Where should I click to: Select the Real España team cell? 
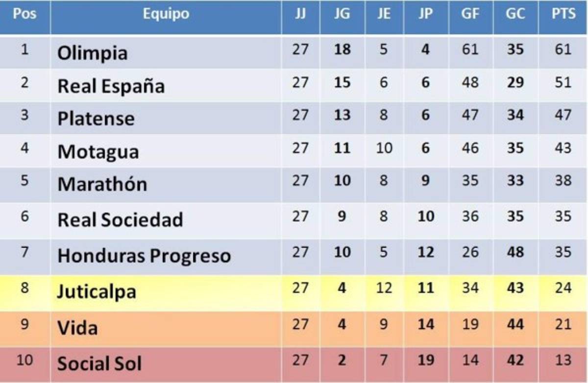coord(111,86)
